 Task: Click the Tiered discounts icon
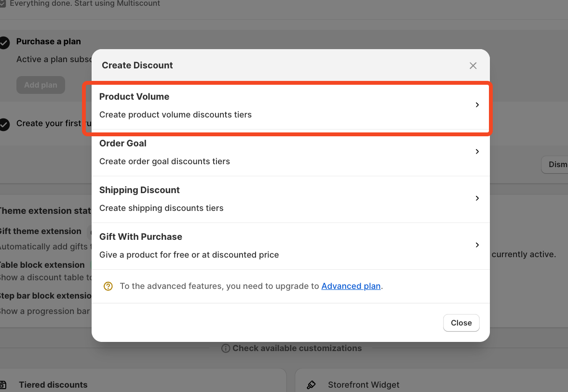pyautogui.click(x=3, y=385)
